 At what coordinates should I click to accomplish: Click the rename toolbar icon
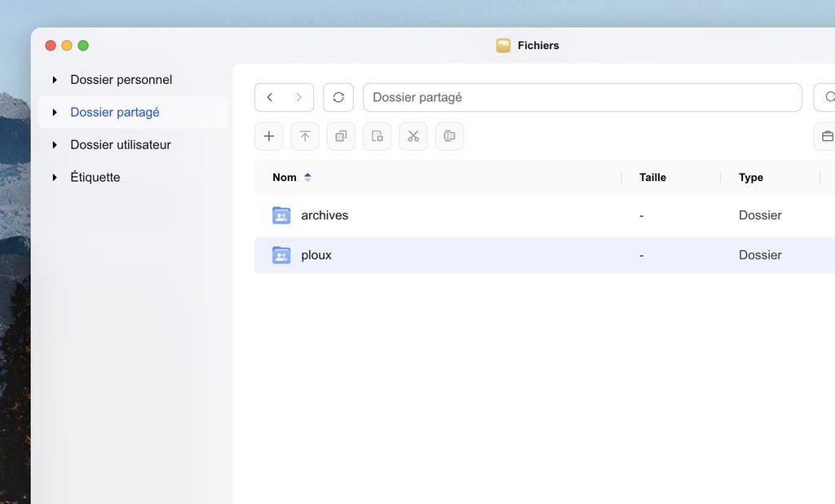click(449, 136)
